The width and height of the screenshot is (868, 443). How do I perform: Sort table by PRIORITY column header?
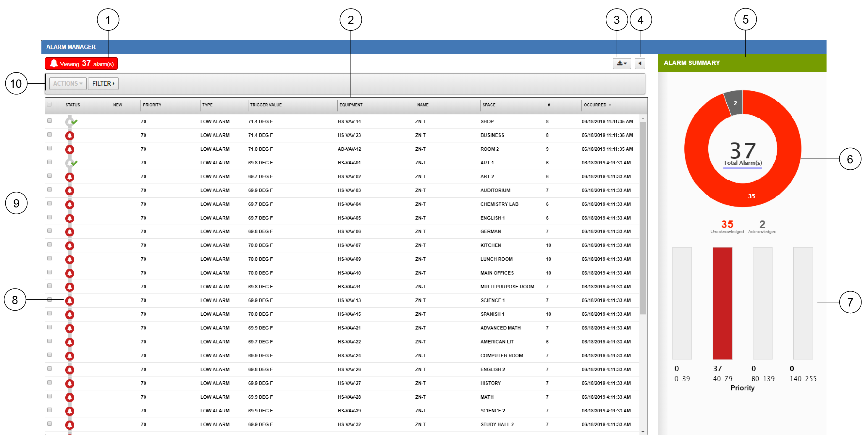(152, 105)
